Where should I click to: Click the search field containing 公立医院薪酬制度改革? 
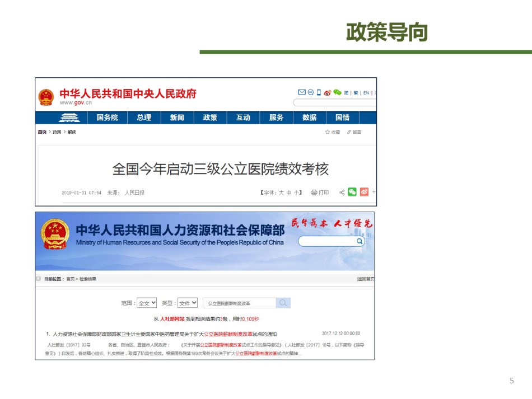[x=240, y=303]
